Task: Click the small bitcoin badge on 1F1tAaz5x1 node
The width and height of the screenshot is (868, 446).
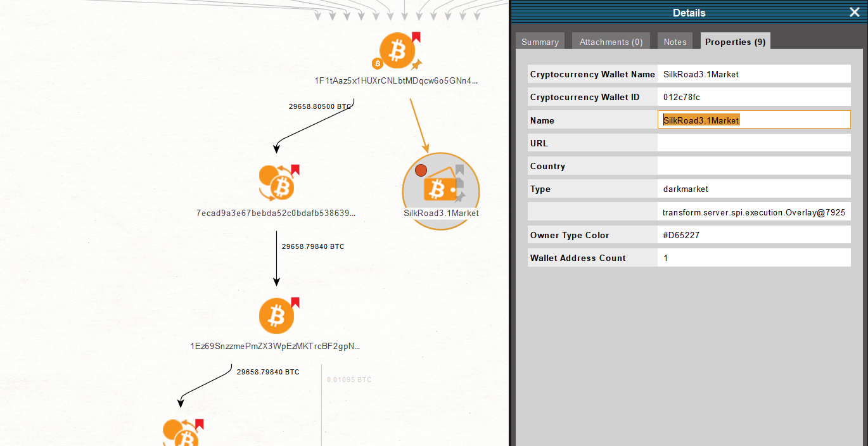Action: 377,63
